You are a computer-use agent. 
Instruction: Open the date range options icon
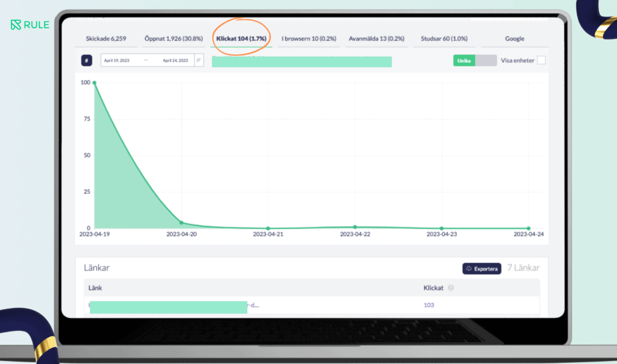click(199, 60)
